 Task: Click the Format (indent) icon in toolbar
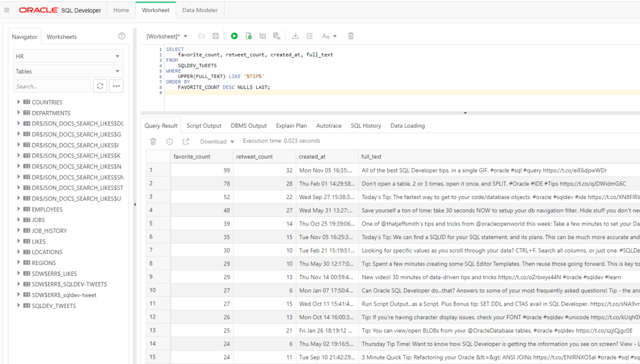coord(309,36)
